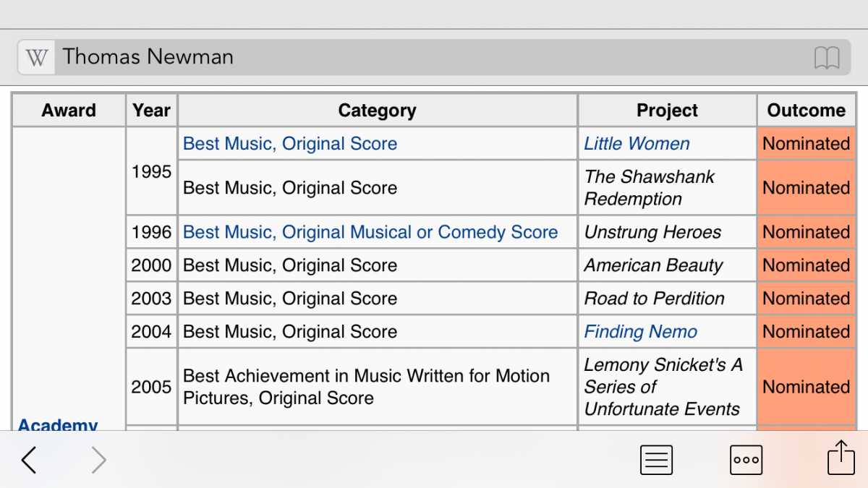Open the Finding Nemo link
The height and width of the screenshot is (488, 868).
tap(640, 332)
